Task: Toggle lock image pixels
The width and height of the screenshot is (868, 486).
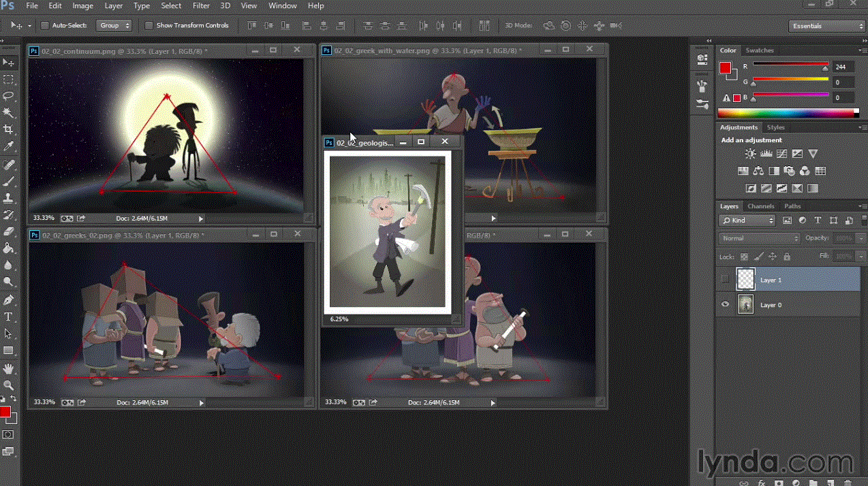Action: (758, 257)
